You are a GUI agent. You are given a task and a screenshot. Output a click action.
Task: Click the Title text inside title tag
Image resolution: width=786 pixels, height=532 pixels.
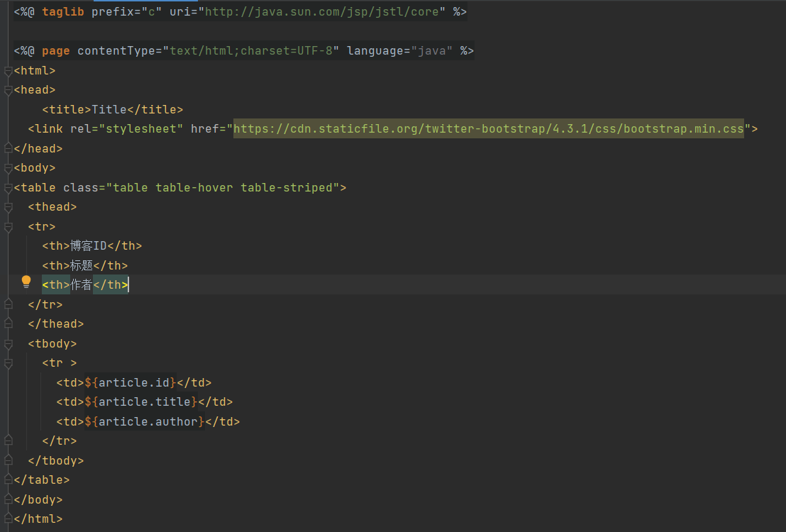coord(109,110)
